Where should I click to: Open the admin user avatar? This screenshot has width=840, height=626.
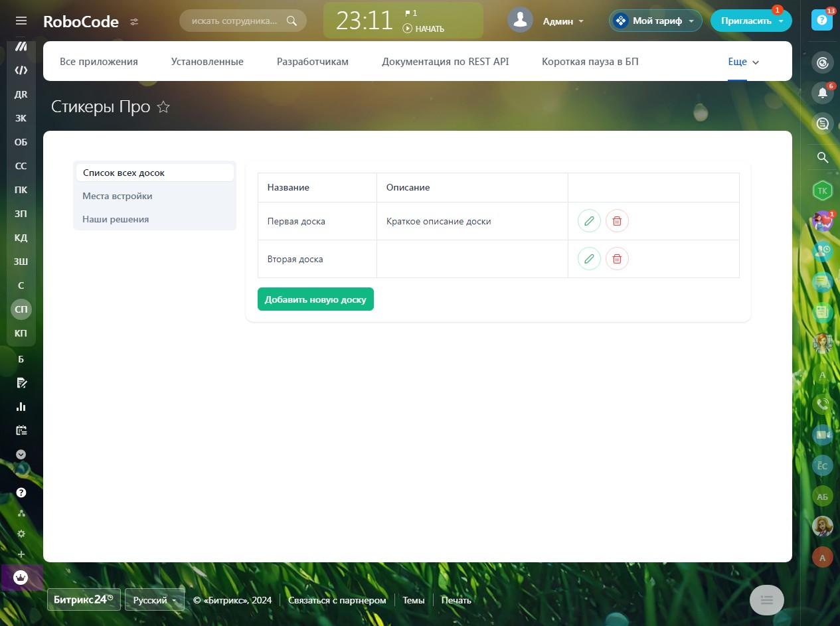point(521,20)
